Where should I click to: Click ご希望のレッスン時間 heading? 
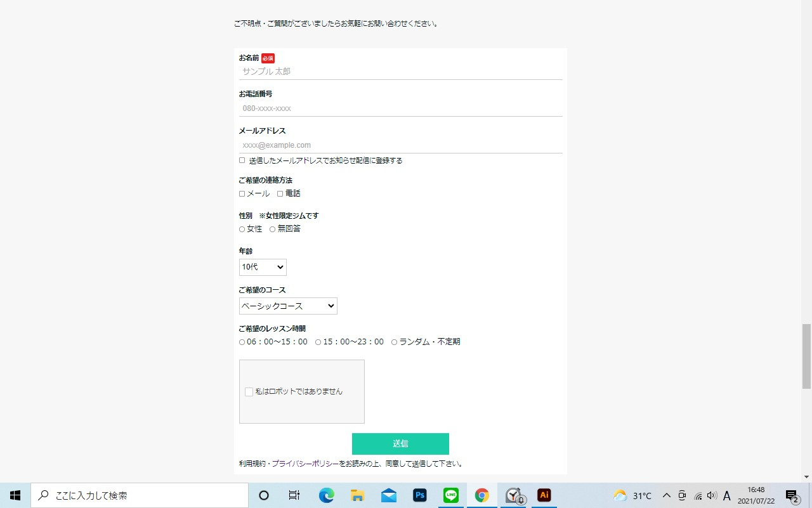pos(272,329)
